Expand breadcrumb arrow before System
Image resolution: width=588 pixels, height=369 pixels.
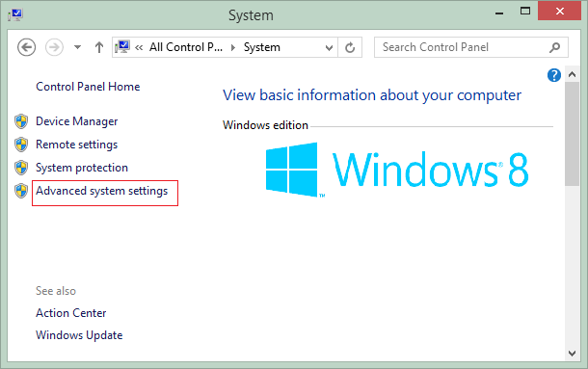click(233, 47)
